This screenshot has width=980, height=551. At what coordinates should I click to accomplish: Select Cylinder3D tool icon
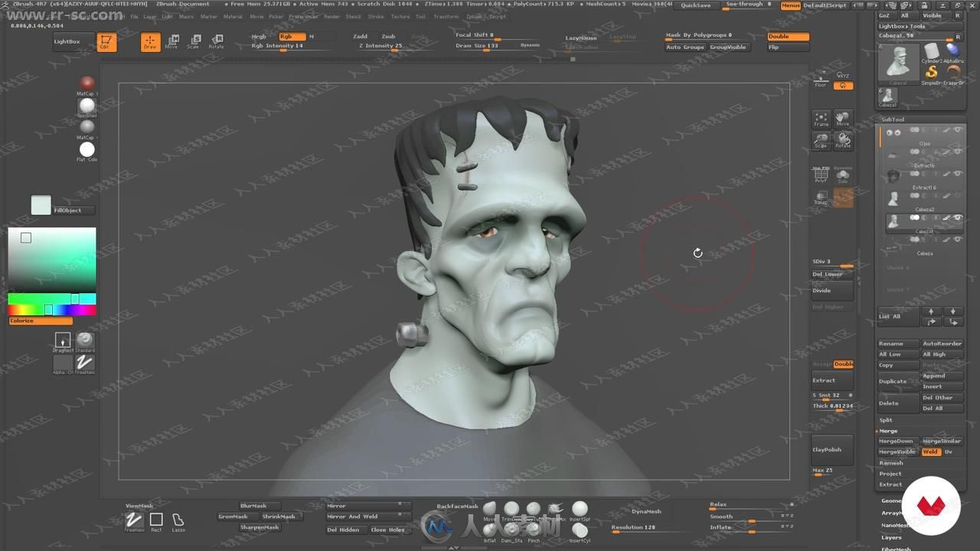coord(932,52)
